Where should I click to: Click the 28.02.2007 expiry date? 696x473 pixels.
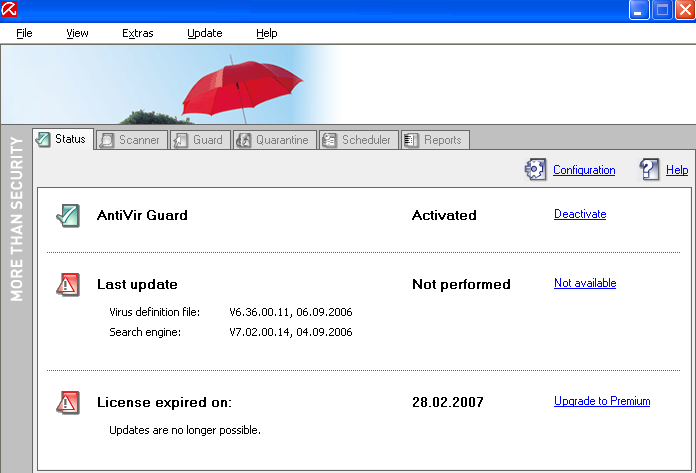coord(447,402)
